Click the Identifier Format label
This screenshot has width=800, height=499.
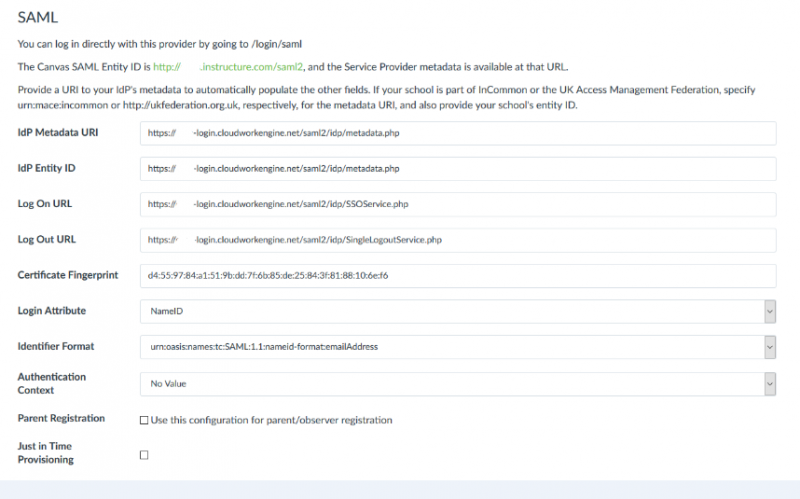point(56,347)
